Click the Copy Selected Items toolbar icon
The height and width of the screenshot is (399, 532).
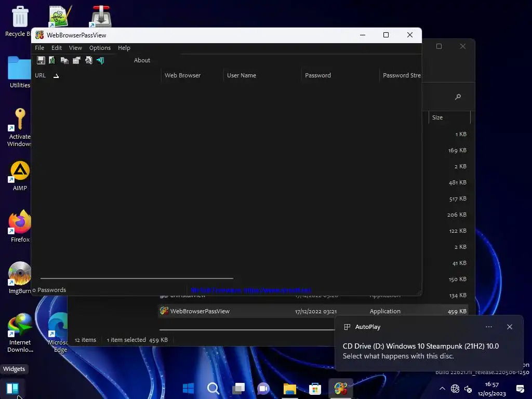(x=64, y=60)
